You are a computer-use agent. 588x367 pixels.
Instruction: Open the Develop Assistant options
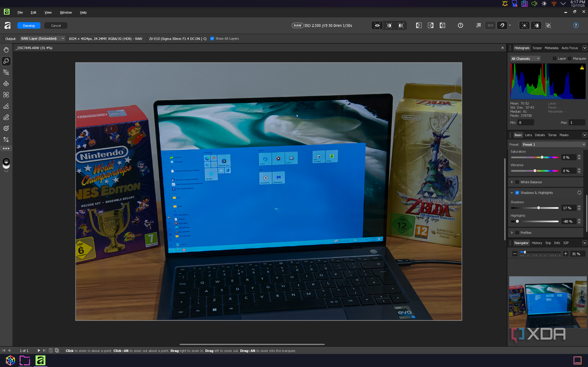click(460, 25)
